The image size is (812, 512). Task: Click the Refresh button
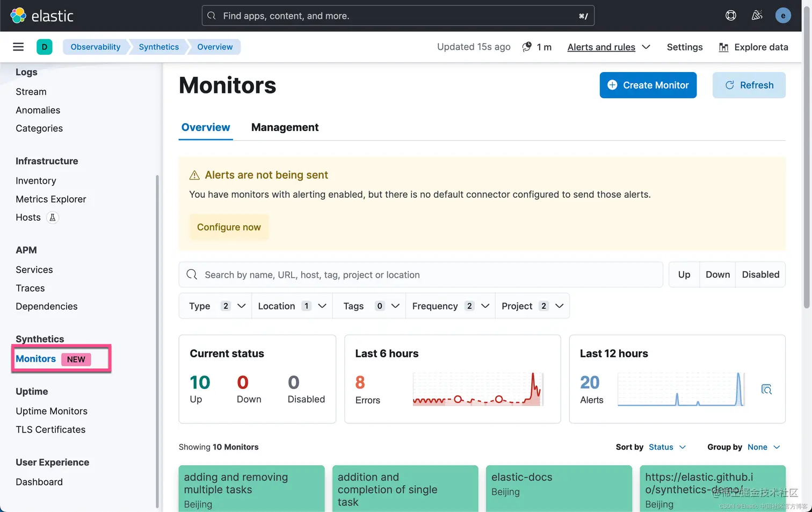pos(749,85)
